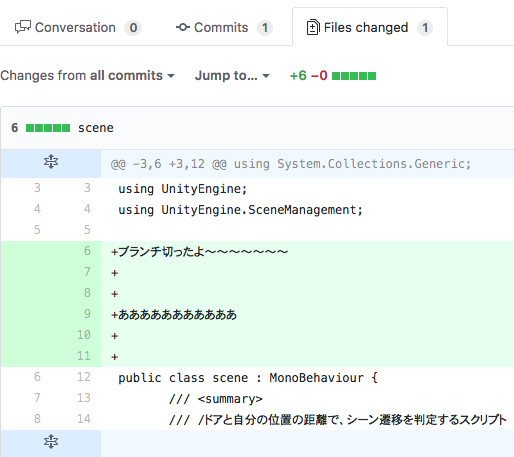Click added line number 7
The height and width of the screenshot is (457, 514).
click(87, 272)
